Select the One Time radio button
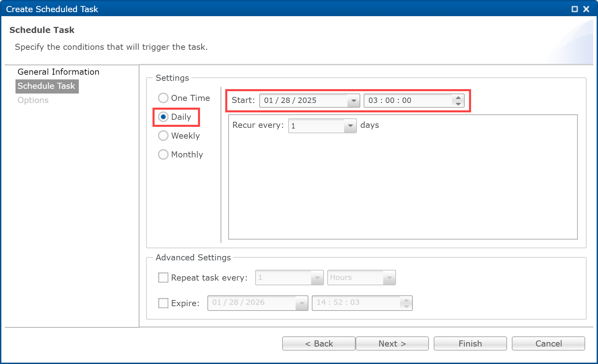This screenshot has height=364, width=598. pyautogui.click(x=163, y=98)
